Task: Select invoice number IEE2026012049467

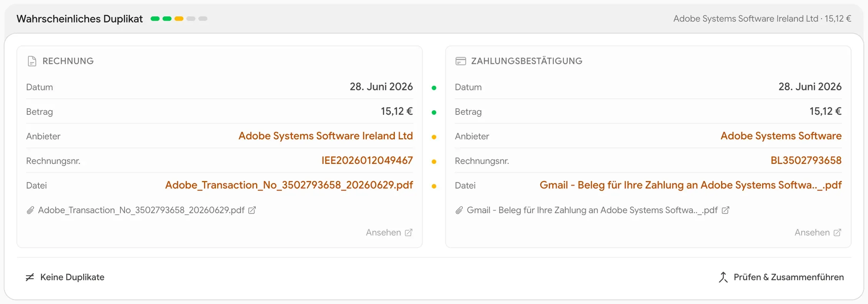Action: [367, 160]
